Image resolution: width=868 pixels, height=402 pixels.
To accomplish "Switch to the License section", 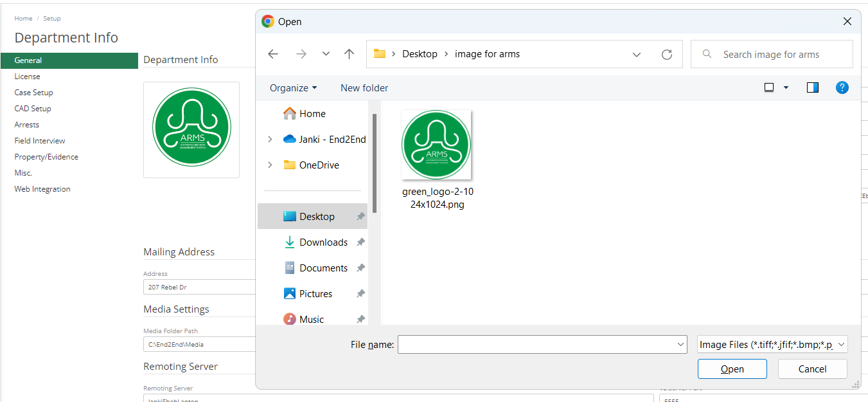I will (x=27, y=76).
